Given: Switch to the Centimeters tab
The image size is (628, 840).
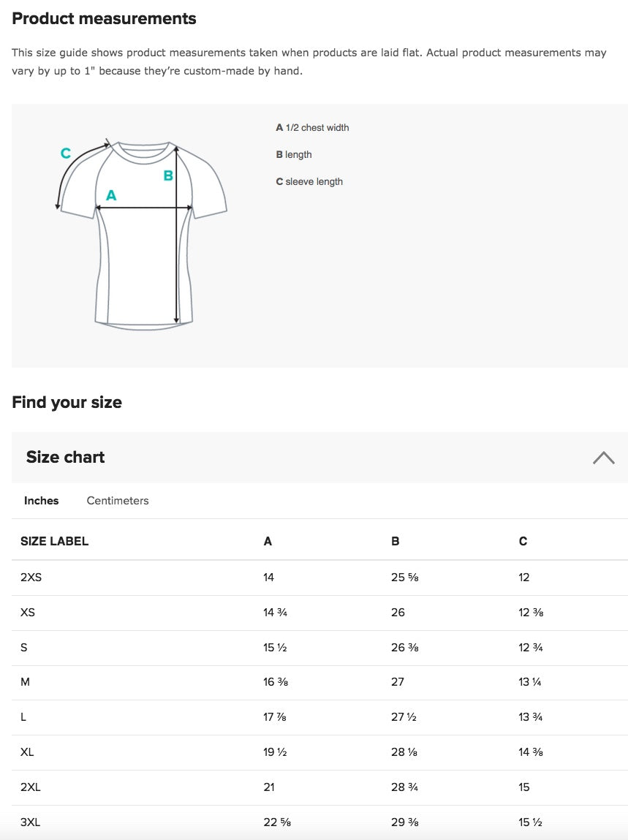Looking at the screenshot, I should pyautogui.click(x=118, y=501).
